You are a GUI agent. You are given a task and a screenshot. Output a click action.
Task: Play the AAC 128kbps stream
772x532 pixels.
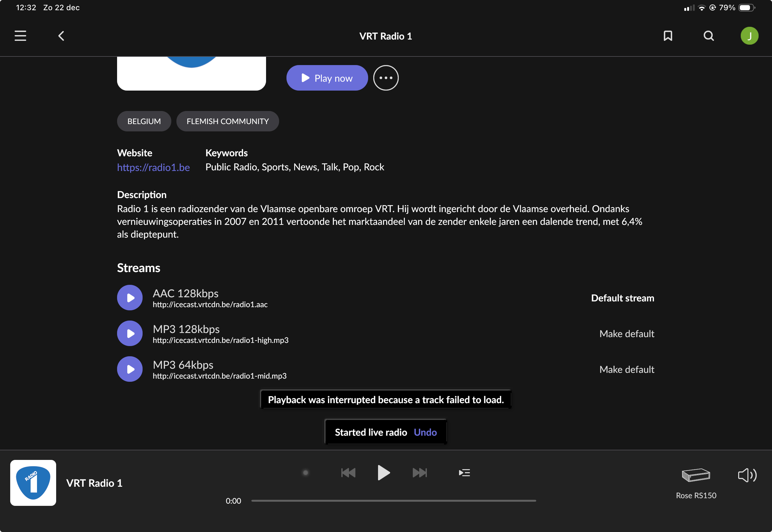[x=130, y=298]
